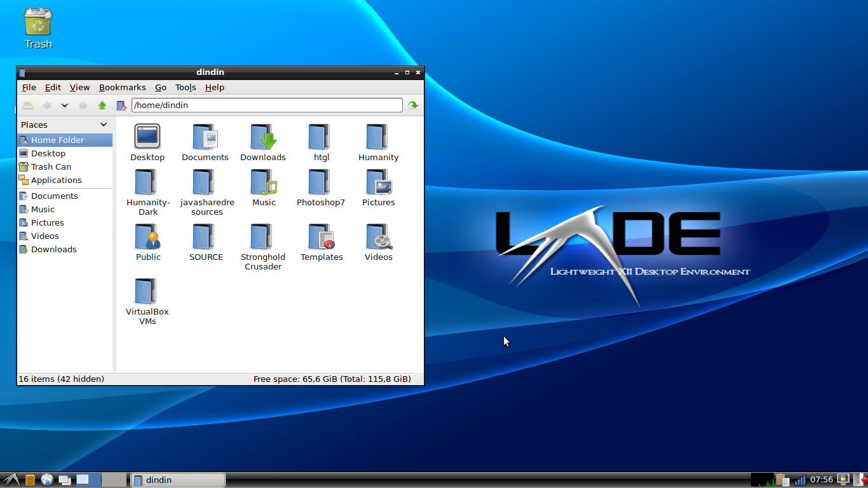The image size is (868, 488).
Task: Select the Videos folder in file view
Action: 378,242
